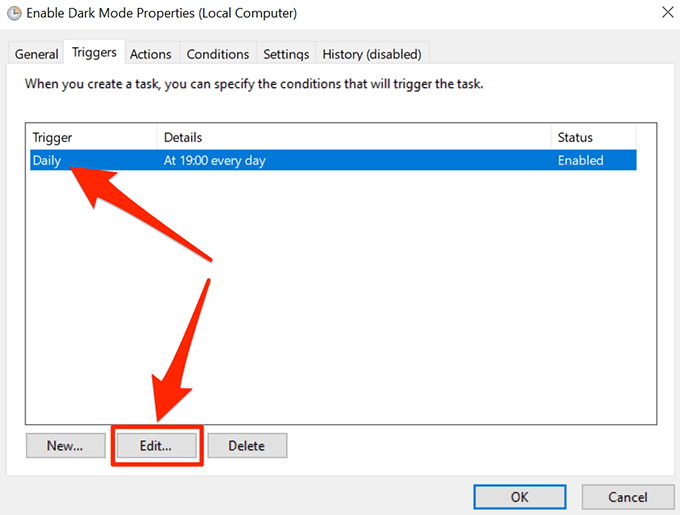
Task: Delete the selected trigger
Action: coord(247,446)
